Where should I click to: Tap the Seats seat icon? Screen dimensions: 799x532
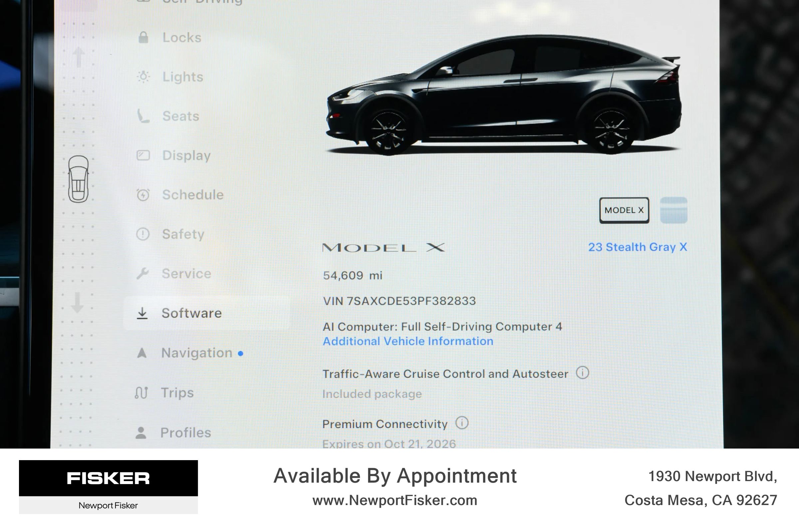click(143, 116)
